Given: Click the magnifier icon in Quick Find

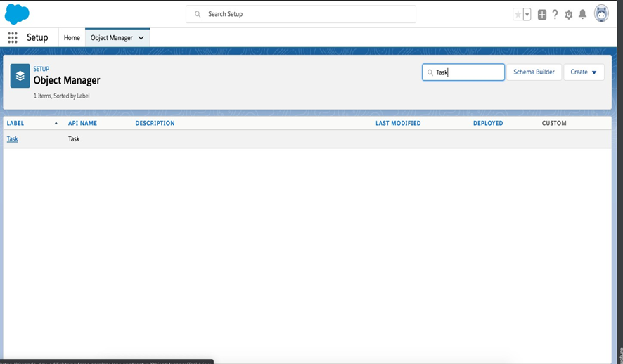Looking at the screenshot, I should click(430, 72).
